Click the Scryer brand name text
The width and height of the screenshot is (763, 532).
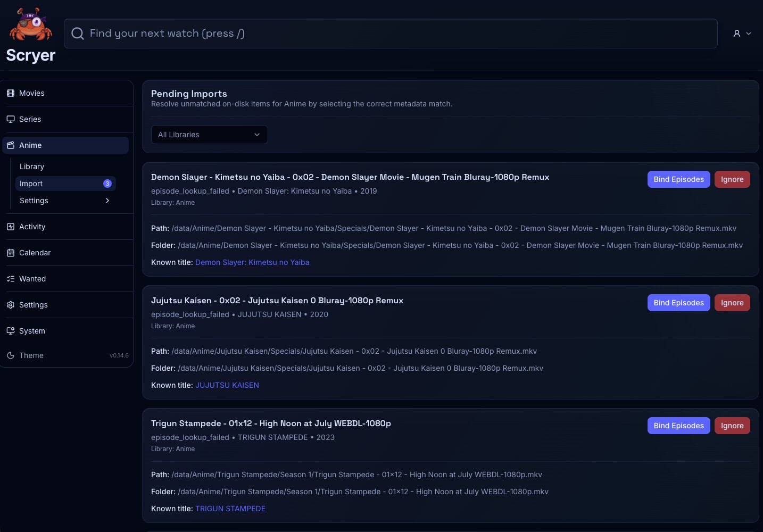click(30, 55)
